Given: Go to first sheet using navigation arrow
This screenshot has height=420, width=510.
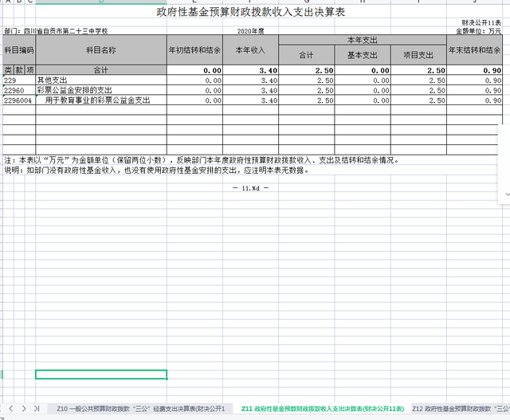Looking at the screenshot, I should pos(5,408).
